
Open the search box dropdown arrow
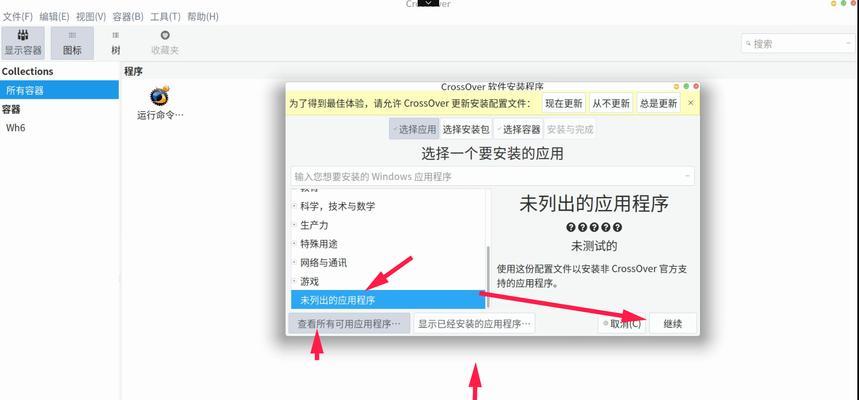click(847, 44)
